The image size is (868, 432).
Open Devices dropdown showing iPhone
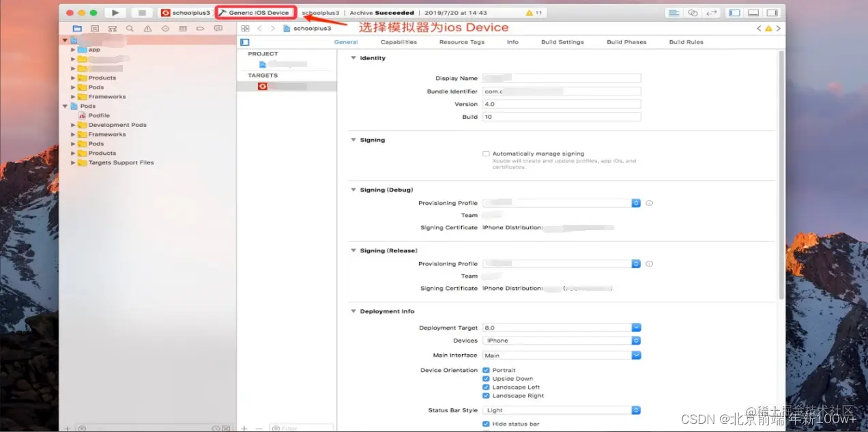click(562, 341)
